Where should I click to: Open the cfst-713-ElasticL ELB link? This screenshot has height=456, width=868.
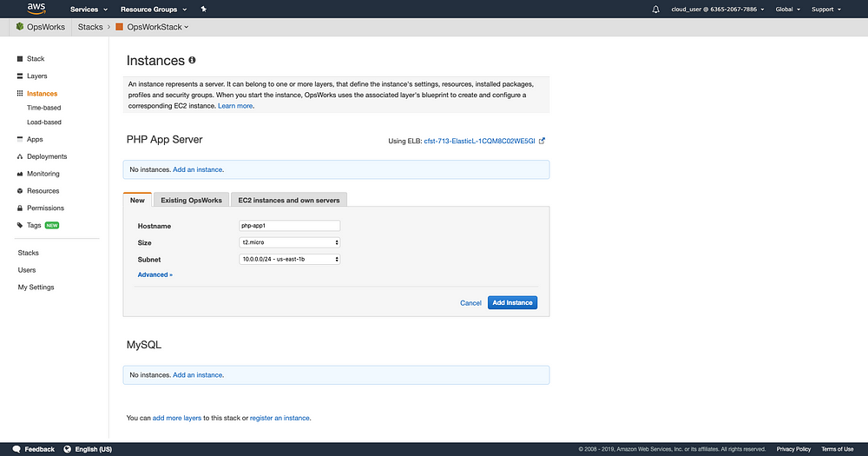(x=479, y=142)
